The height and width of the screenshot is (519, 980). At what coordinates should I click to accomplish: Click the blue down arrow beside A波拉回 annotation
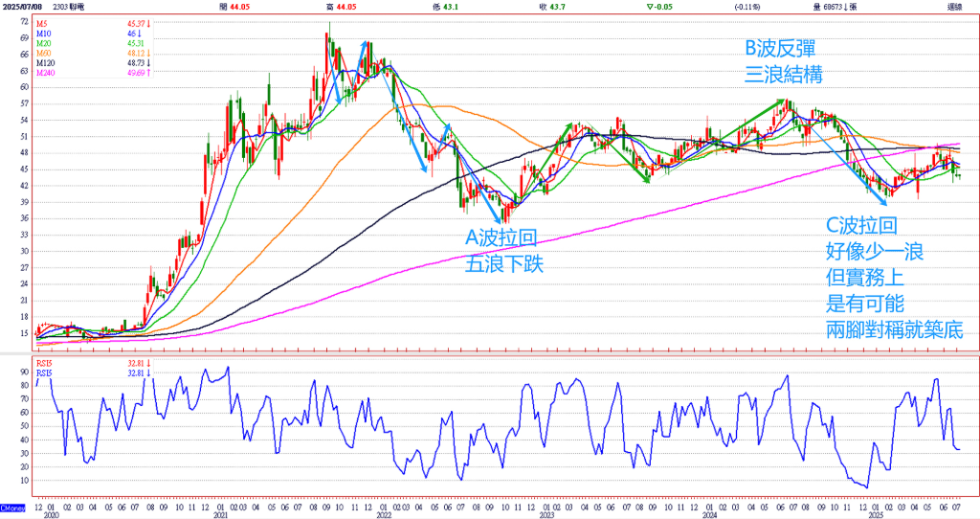[500, 207]
